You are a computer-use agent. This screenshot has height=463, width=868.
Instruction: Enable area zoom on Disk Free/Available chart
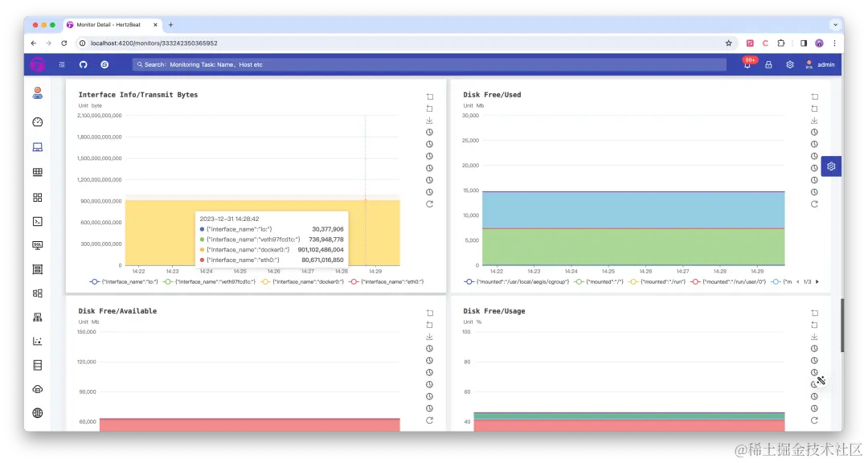pos(429,313)
